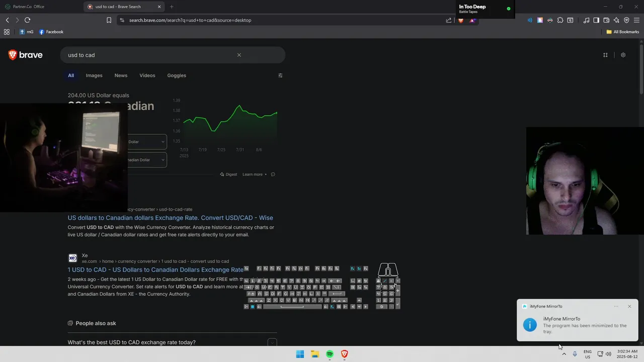Open site settings icon beside the URL
This screenshot has width=644, height=362.
(121, 20)
